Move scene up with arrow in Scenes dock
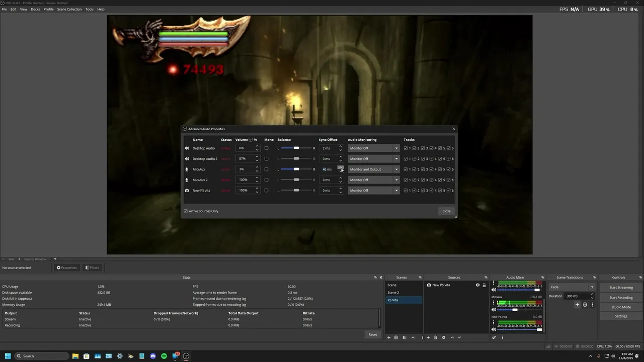 click(x=413, y=337)
